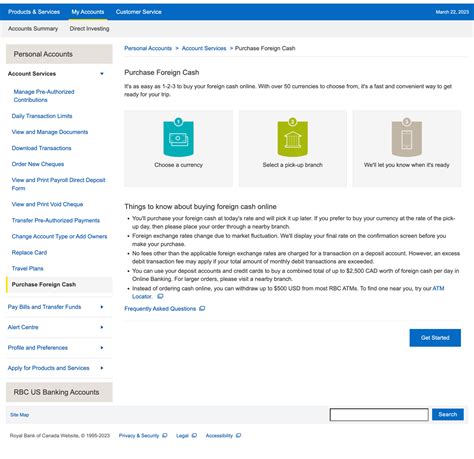Click the Personal Accounts sidebar header
The width and height of the screenshot is (474, 459).
59,54
